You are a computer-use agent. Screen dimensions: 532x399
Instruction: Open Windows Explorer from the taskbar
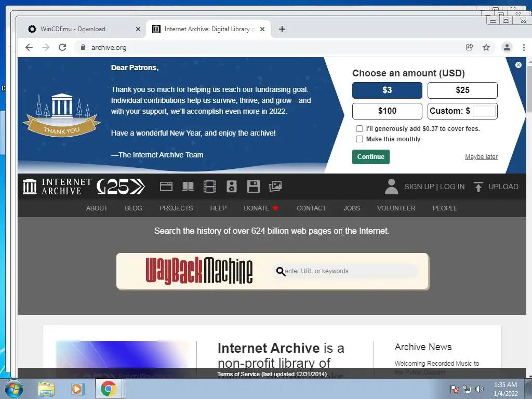(46, 389)
